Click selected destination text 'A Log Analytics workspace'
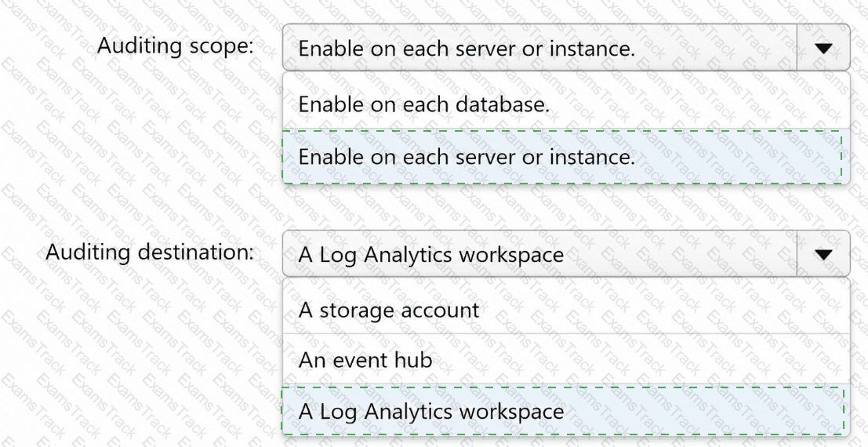The height and width of the screenshot is (447, 868). (x=430, y=255)
